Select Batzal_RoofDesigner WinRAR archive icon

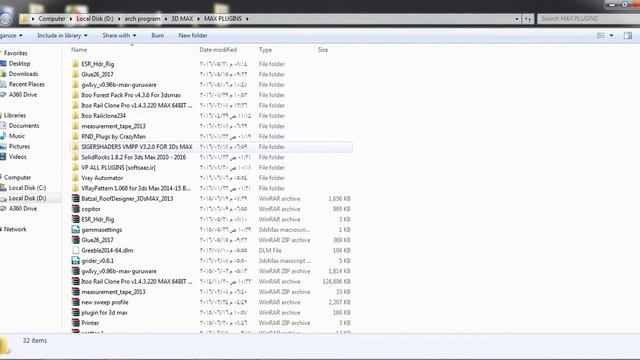(x=76, y=198)
